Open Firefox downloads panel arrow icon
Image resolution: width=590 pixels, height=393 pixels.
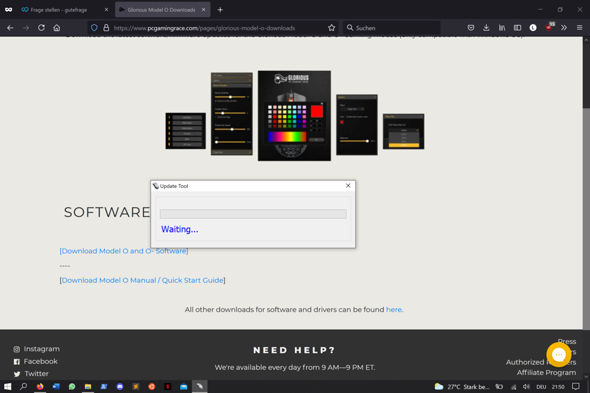coord(486,28)
